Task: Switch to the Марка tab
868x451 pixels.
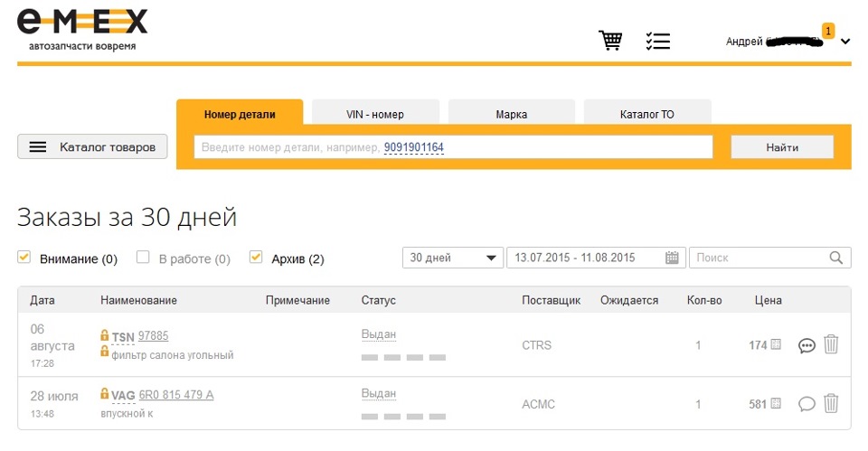Action: pyautogui.click(x=512, y=114)
